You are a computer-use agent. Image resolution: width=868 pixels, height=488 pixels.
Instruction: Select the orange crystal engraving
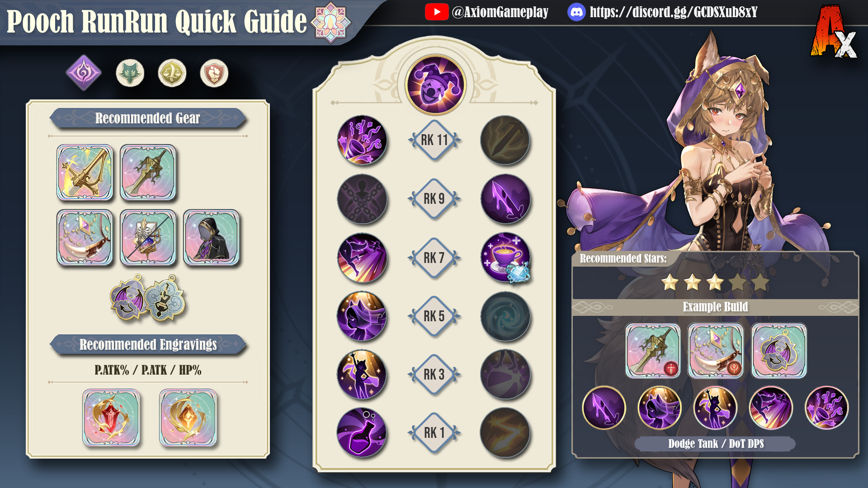click(188, 418)
